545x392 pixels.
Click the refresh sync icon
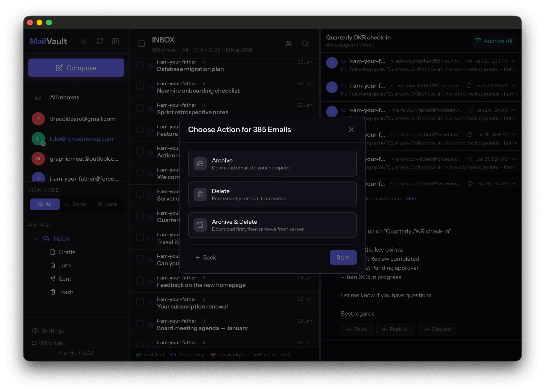click(x=100, y=41)
